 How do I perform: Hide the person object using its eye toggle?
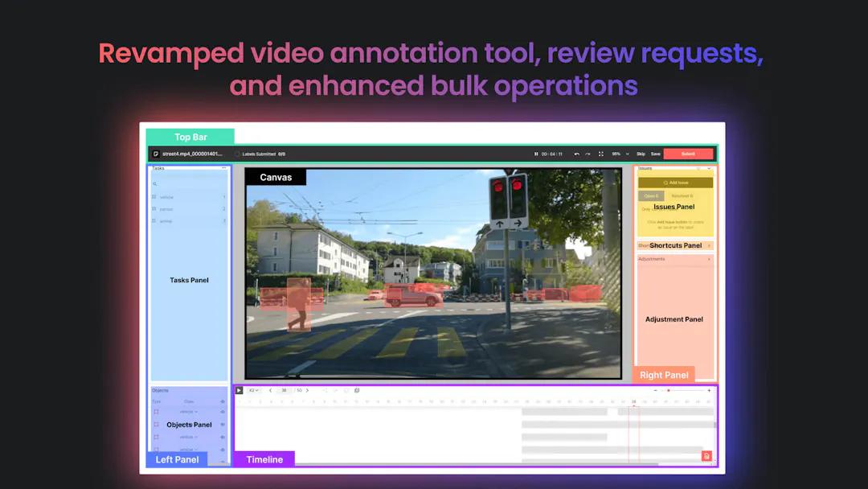point(222,424)
